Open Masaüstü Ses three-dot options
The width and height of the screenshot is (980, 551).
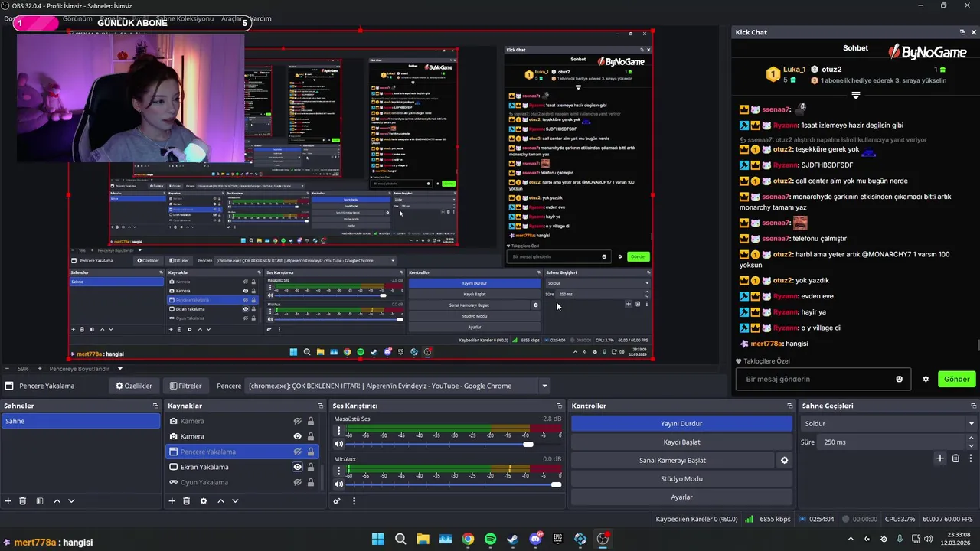pyautogui.click(x=338, y=431)
